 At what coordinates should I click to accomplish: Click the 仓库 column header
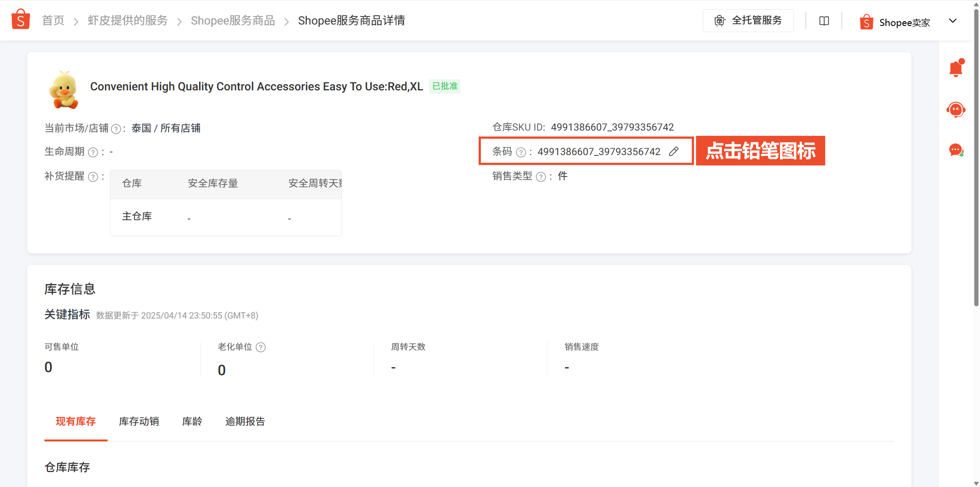[132, 183]
